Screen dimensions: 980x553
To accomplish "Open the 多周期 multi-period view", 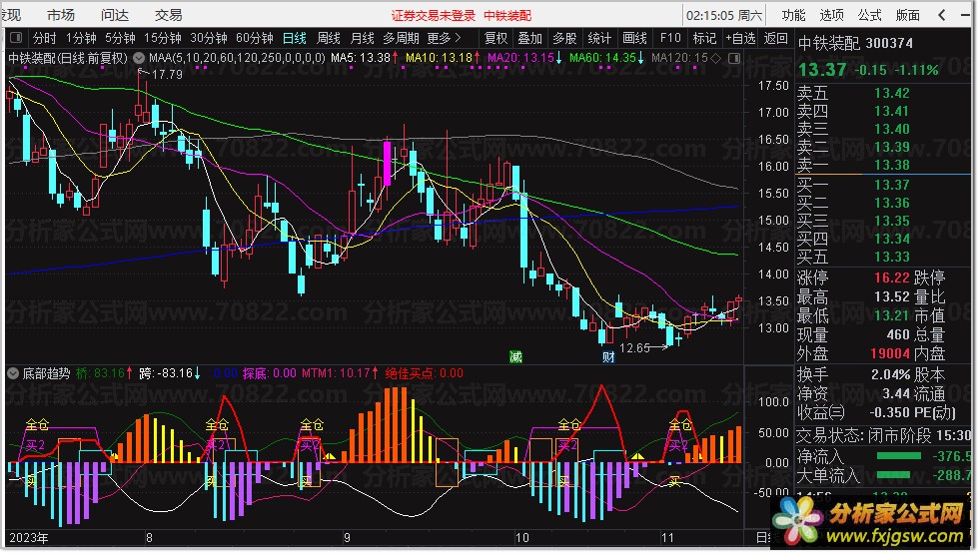I will tap(401, 38).
